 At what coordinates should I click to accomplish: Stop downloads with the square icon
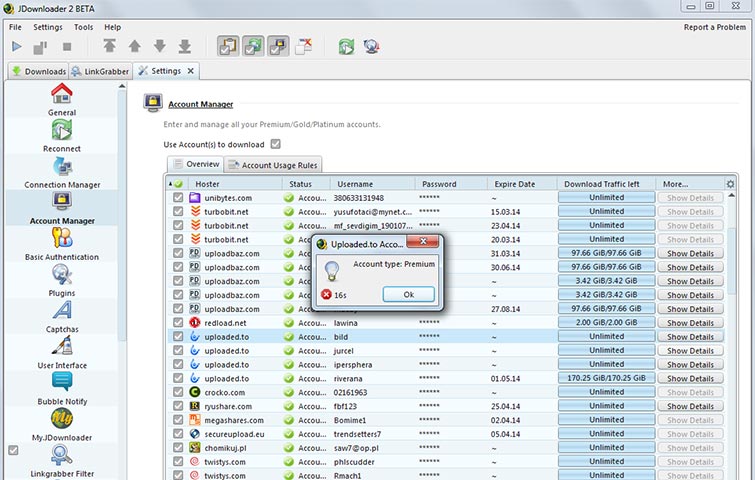(67, 47)
